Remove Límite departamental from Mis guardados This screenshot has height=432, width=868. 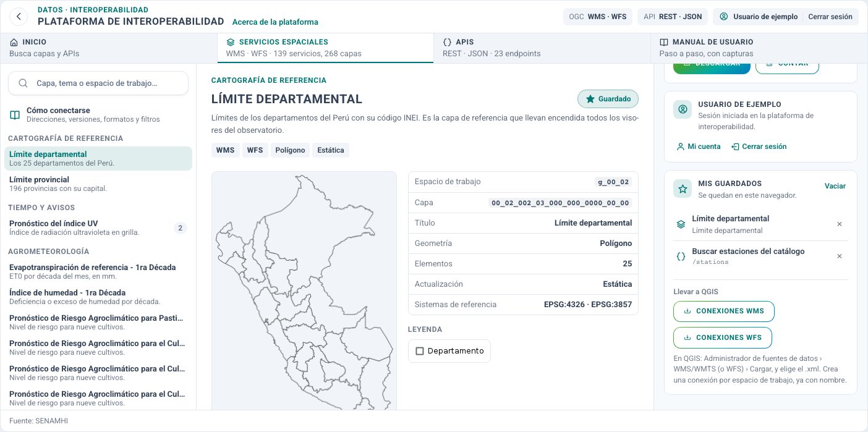click(x=840, y=224)
